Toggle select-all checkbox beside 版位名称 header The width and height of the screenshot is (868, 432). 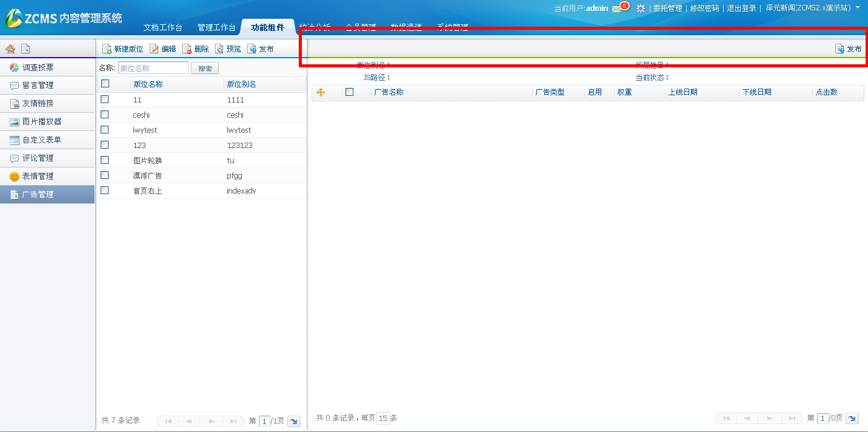[105, 84]
